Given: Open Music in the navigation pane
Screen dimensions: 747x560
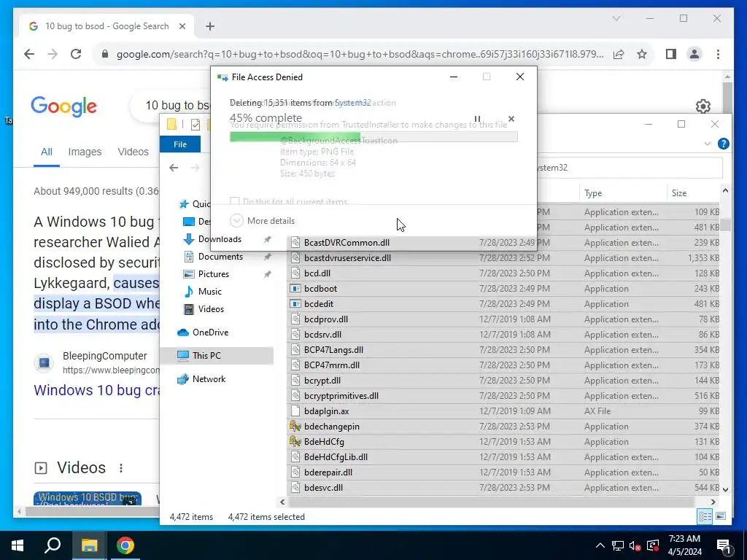Looking at the screenshot, I should (209, 292).
